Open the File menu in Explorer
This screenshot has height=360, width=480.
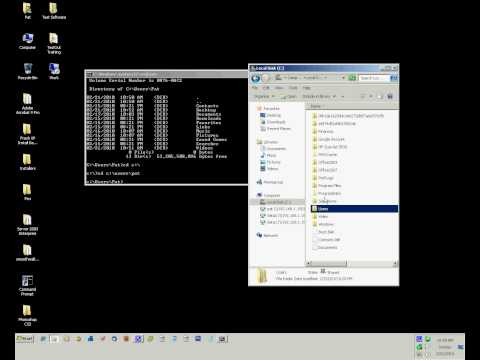[254, 88]
